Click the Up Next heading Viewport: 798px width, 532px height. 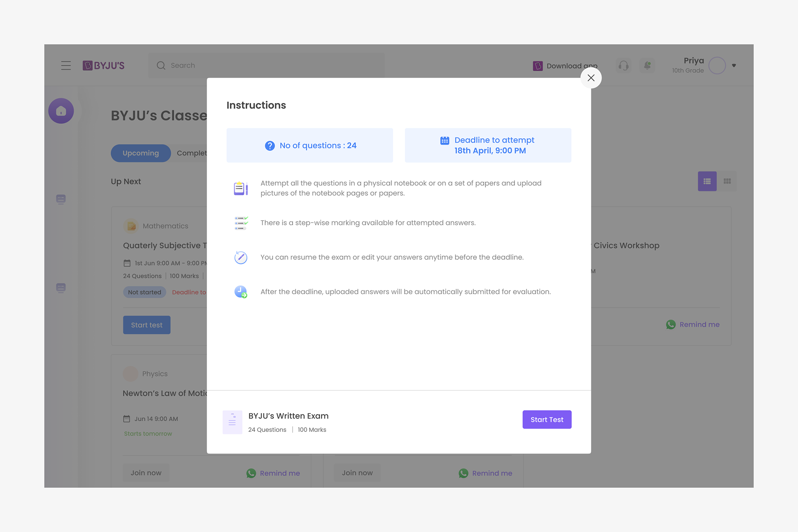pyautogui.click(x=126, y=182)
